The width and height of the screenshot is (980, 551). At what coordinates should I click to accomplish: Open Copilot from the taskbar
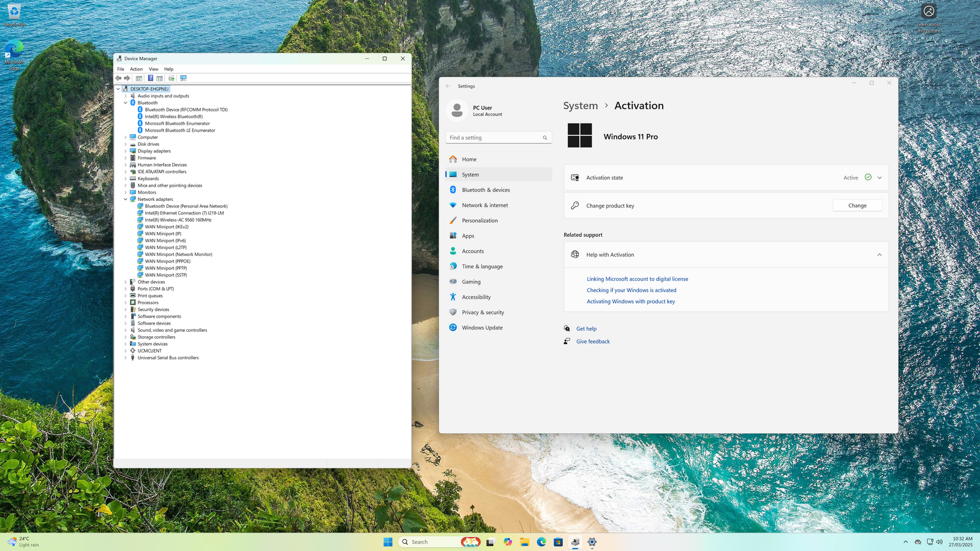(x=508, y=542)
